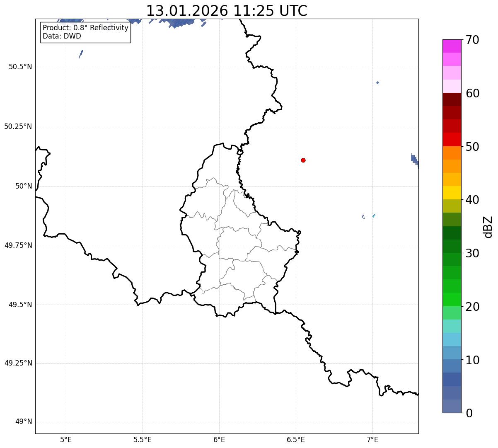Click the 6.5°E longitude tick label
The width and height of the screenshot is (498, 448).
(x=296, y=439)
